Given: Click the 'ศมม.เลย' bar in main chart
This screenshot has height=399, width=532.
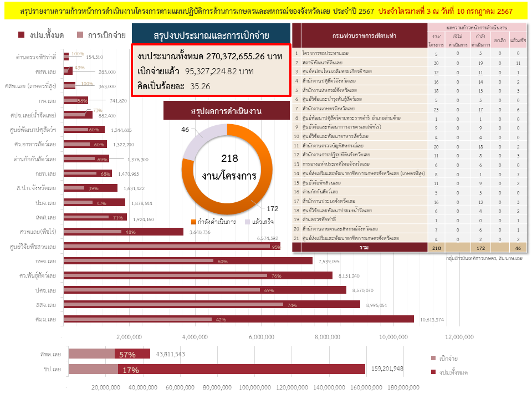Looking at the screenshot, I should click(238, 319).
